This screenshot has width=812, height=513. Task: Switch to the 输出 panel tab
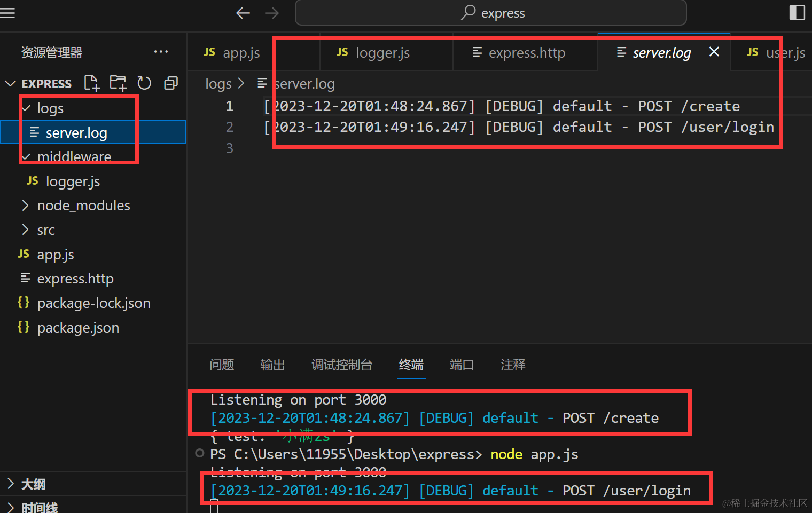click(x=272, y=365)
